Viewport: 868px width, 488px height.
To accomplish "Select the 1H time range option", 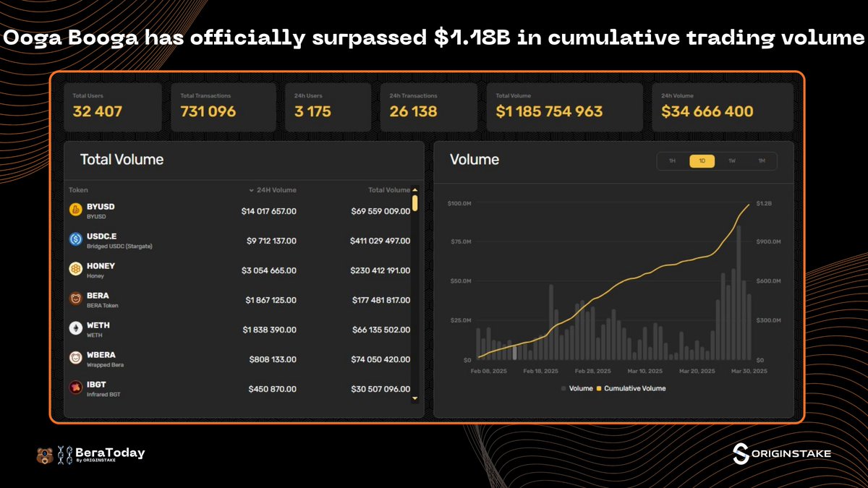I will tap(671, 160).
